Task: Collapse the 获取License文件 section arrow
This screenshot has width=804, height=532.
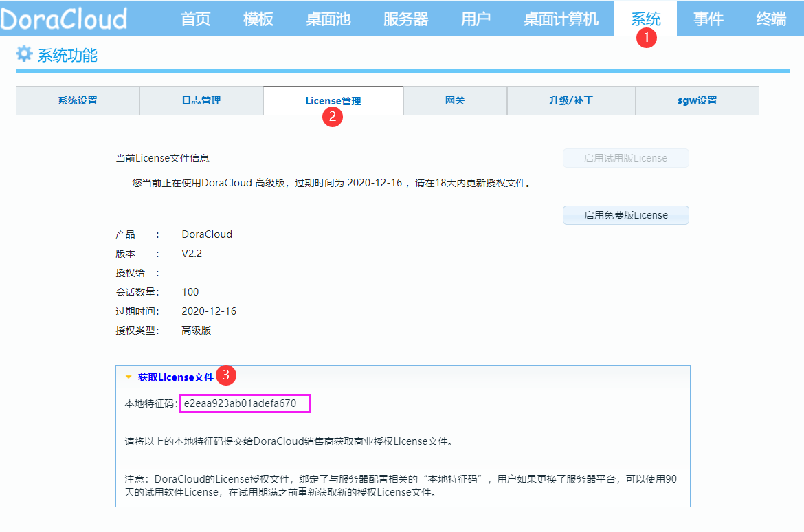Action: (x=129, y=377)
